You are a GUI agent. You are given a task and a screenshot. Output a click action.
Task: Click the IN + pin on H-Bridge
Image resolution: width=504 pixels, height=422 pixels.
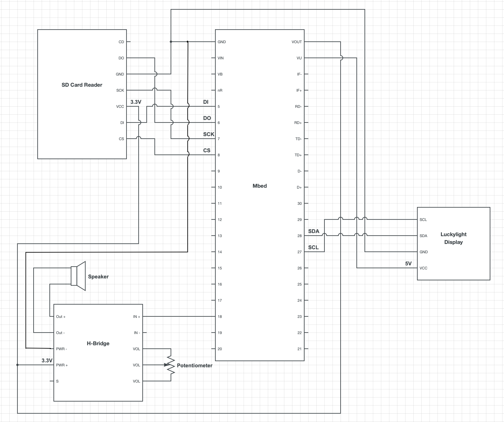tap(136, 317)
